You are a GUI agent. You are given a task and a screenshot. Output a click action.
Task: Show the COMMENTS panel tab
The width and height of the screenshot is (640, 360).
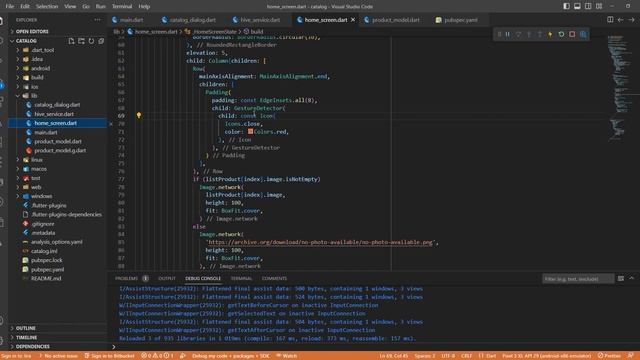pos(274,278)
